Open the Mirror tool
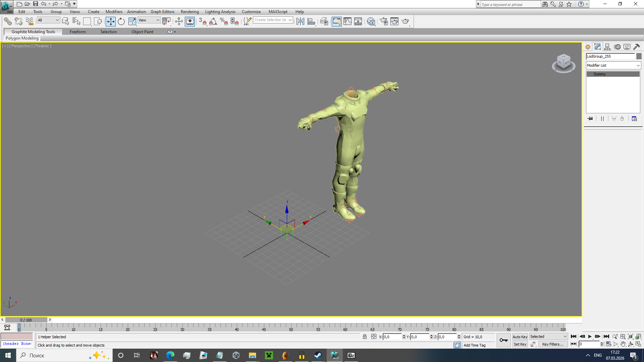This screenshot has height=362, width=644. coord(300,21)
